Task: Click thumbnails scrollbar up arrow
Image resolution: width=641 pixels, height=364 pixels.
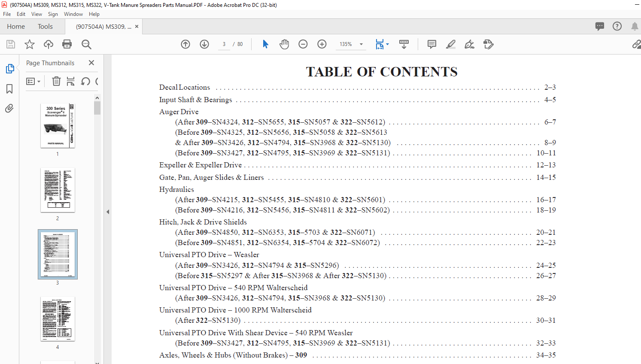Action: 97,98
